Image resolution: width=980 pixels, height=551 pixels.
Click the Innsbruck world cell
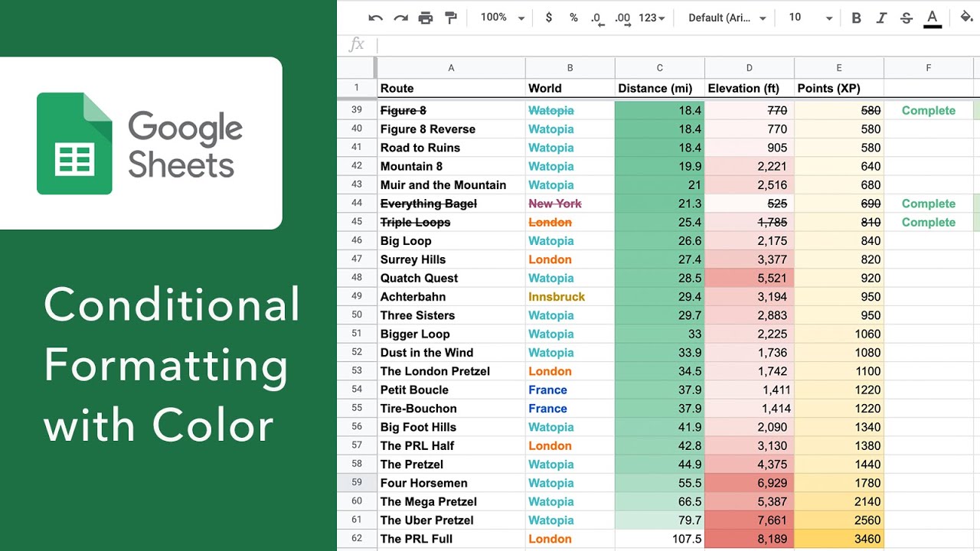pos(570,297)
